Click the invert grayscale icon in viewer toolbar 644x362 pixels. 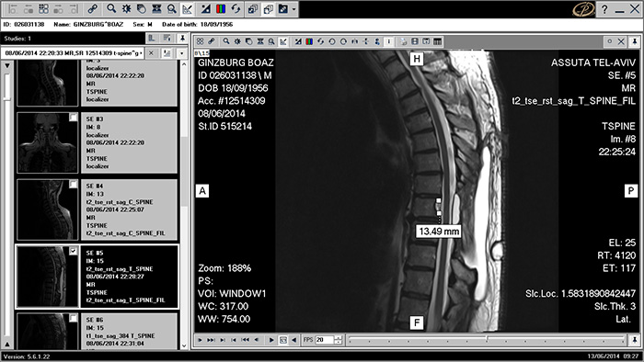point(298,41)
